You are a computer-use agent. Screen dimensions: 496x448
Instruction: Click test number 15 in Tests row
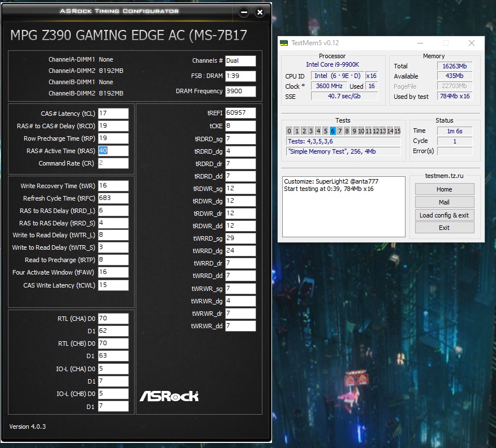click(398, 131)
